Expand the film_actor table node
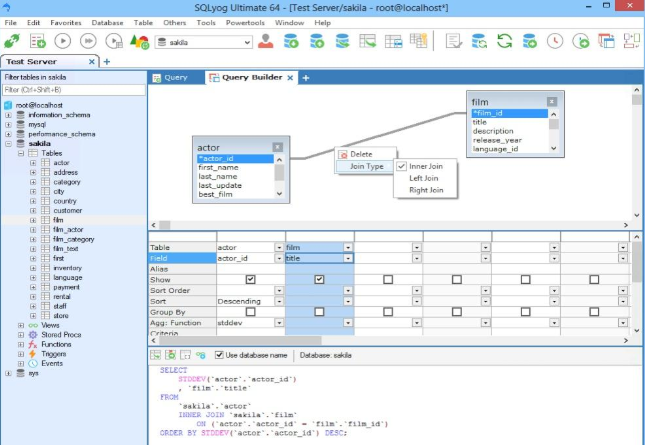The width and height of the screenshot is (645, 445). pos(33,229)
